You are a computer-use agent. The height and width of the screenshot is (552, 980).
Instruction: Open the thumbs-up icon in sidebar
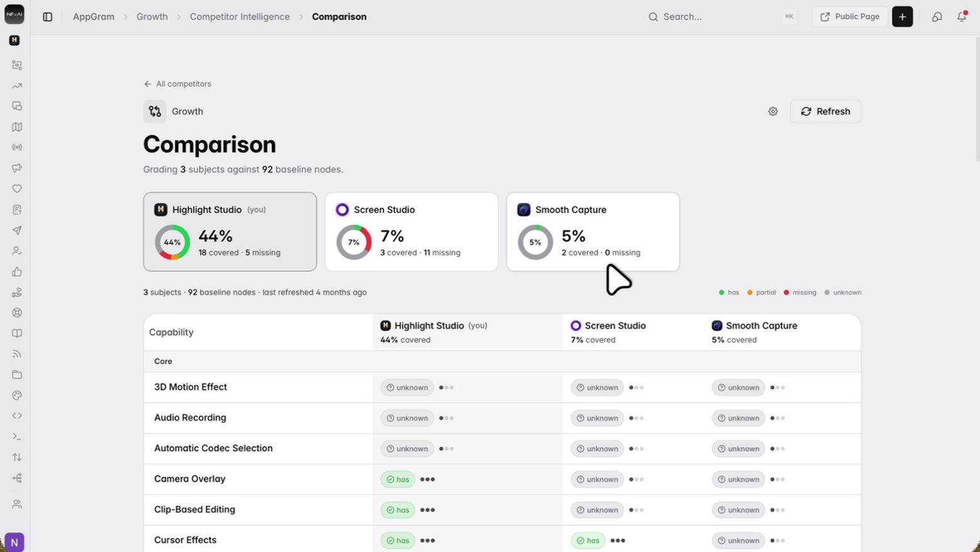[x=17, y=272]
